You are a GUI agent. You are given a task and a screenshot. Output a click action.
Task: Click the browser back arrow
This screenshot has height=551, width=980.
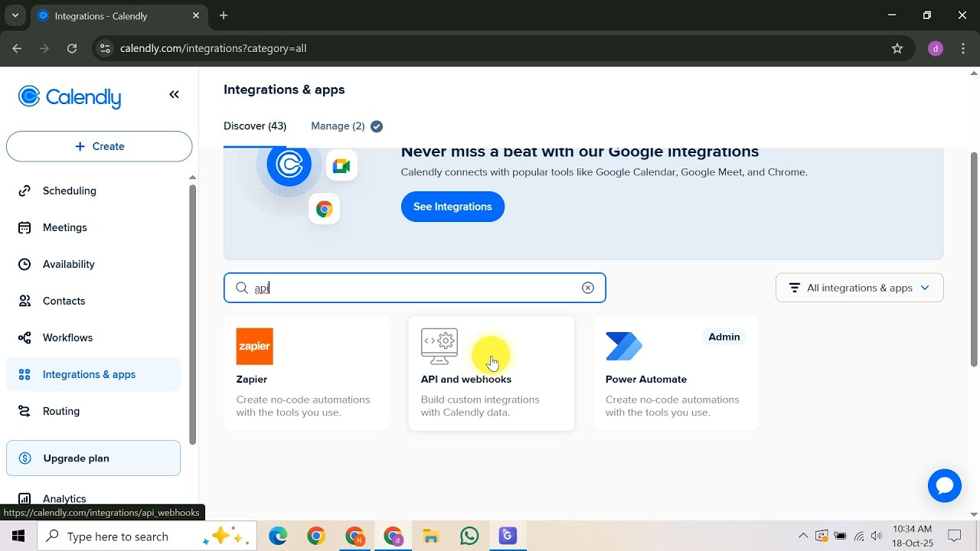coord(17,48)
